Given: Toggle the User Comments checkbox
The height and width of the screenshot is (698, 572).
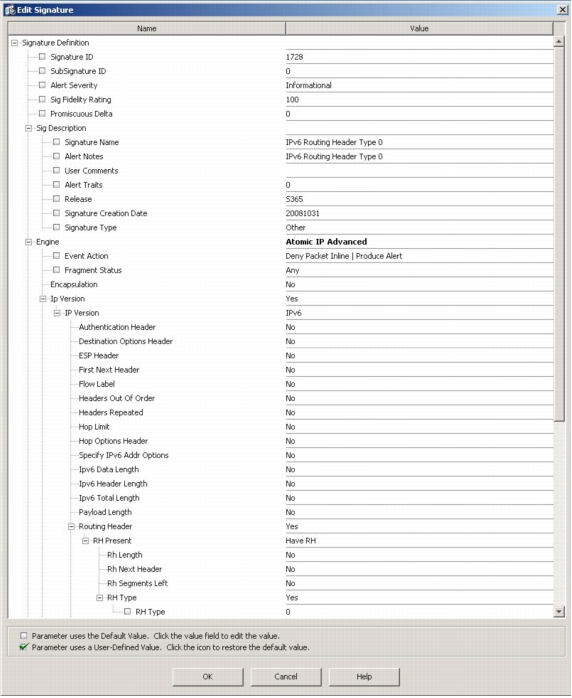Looking at the screenshot, I should [57, 170].
